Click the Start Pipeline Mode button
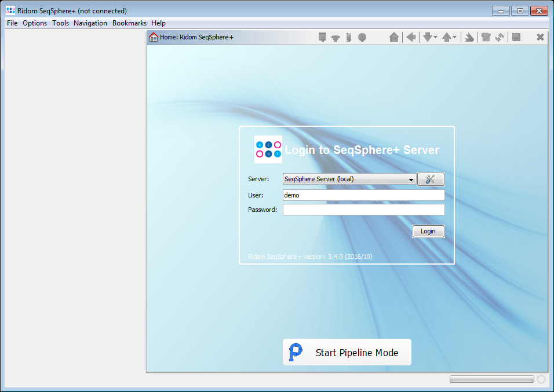554x392 pixels. (x=347, y=352)
